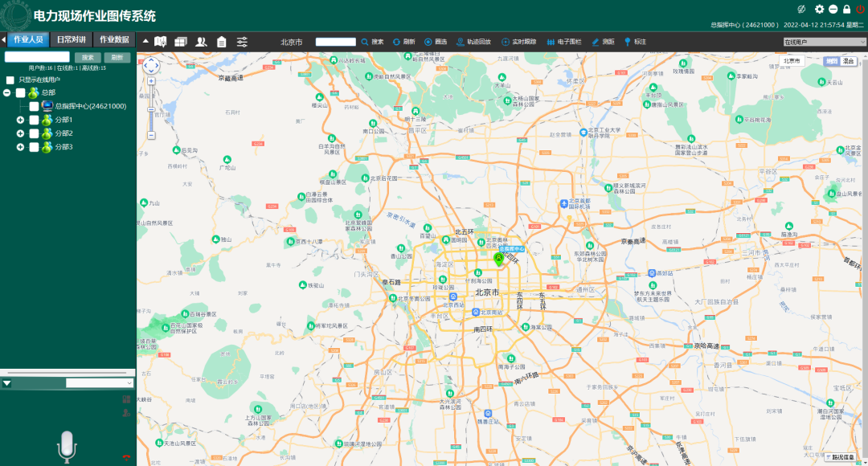Click the map zoom-out minus button
The height and width of the screenshot is (466, 868).
[151, 136]
